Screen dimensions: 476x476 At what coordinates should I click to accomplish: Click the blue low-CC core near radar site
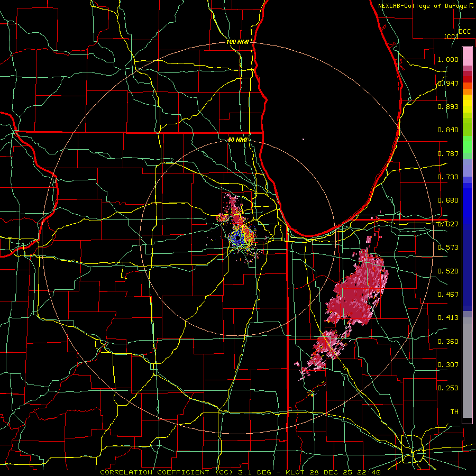coord(239,236)
